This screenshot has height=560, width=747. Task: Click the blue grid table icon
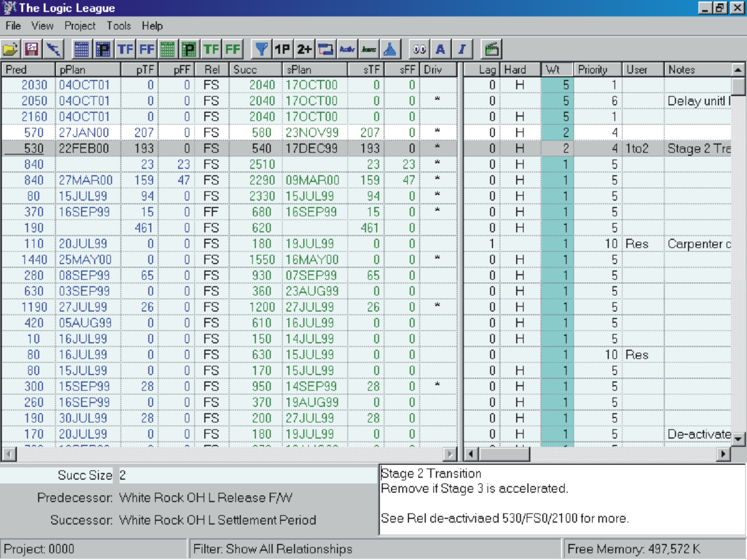pos(81,49)
